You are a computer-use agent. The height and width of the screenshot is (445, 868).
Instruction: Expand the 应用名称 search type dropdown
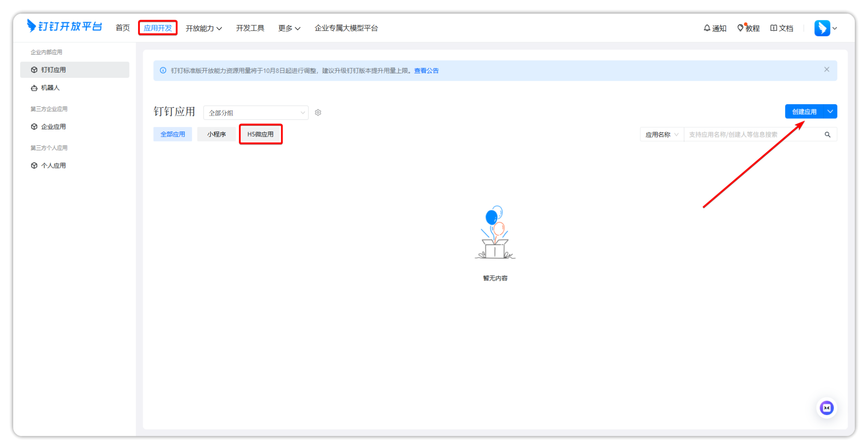(662, 135)
